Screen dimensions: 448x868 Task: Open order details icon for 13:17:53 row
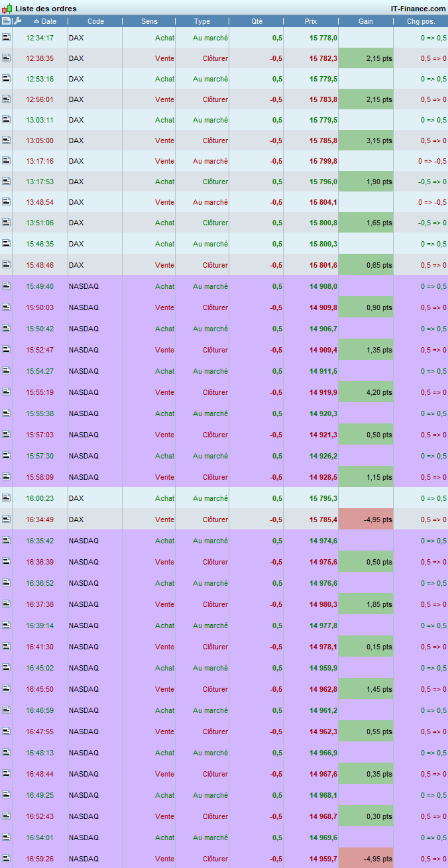tap(6, 181)
